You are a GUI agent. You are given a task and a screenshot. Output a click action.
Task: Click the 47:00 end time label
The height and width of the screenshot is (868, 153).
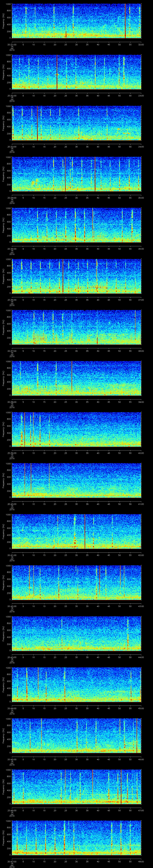141,810
